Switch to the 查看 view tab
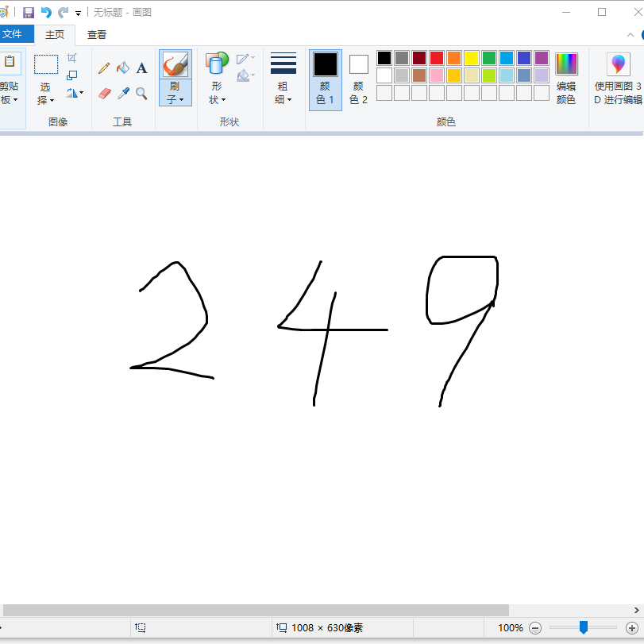Image resolution: width=644 pixels, height=644 pixels. pyautogui.click(x=97, y=34)
